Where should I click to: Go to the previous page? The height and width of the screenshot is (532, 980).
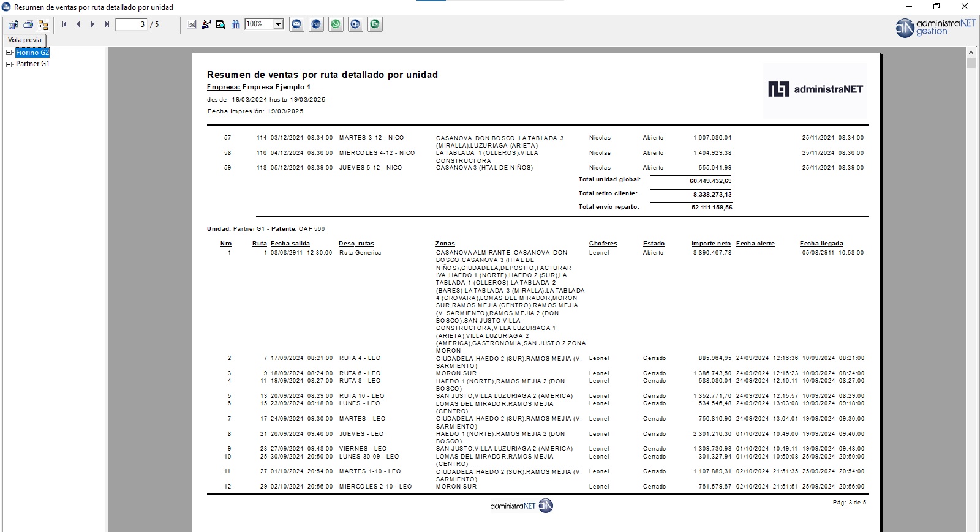[78, 24]
